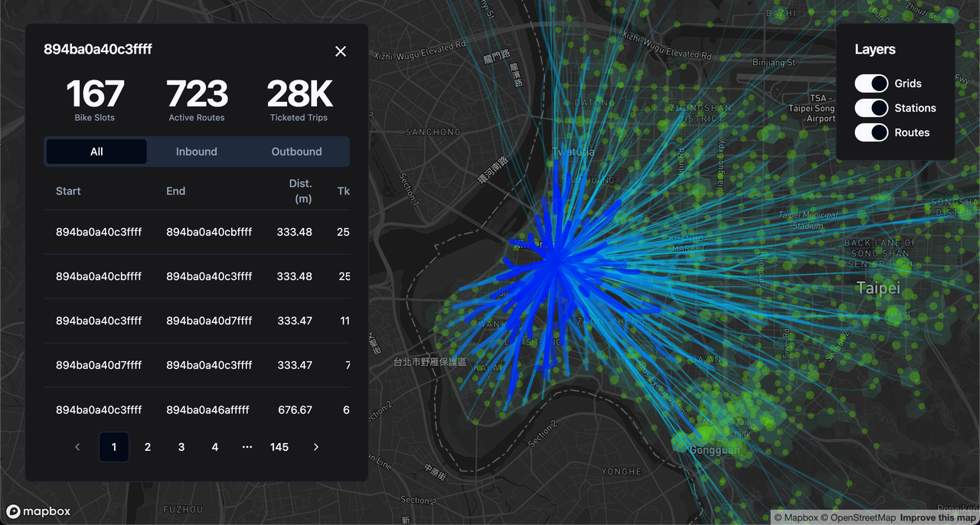Disable the Stations layer switch
Image resolution: width=980 pixels, height=525 pixels.
[871, 108]
